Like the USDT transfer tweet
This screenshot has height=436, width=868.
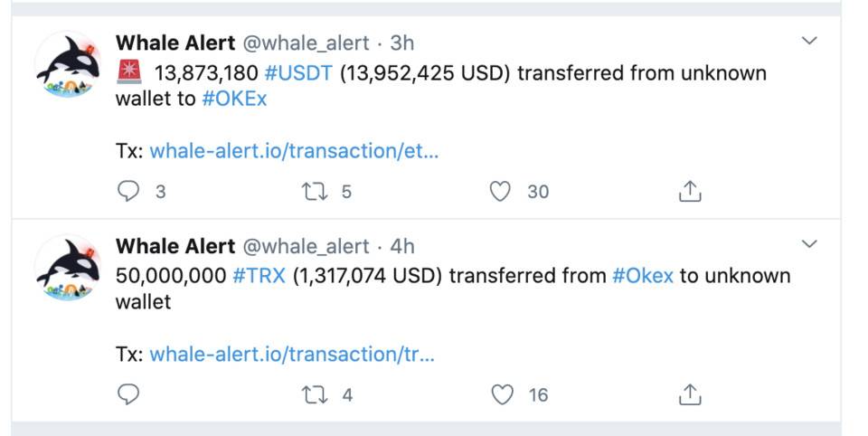tap(500, 192)
